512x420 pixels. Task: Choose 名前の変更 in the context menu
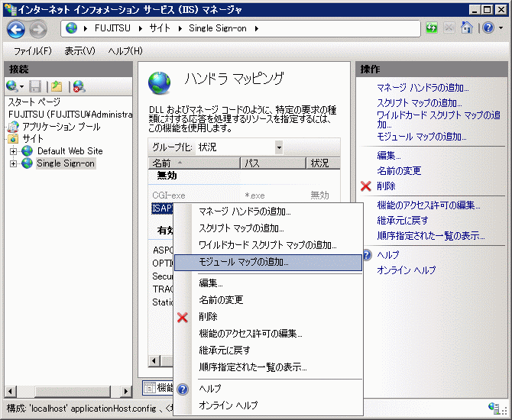268,299
